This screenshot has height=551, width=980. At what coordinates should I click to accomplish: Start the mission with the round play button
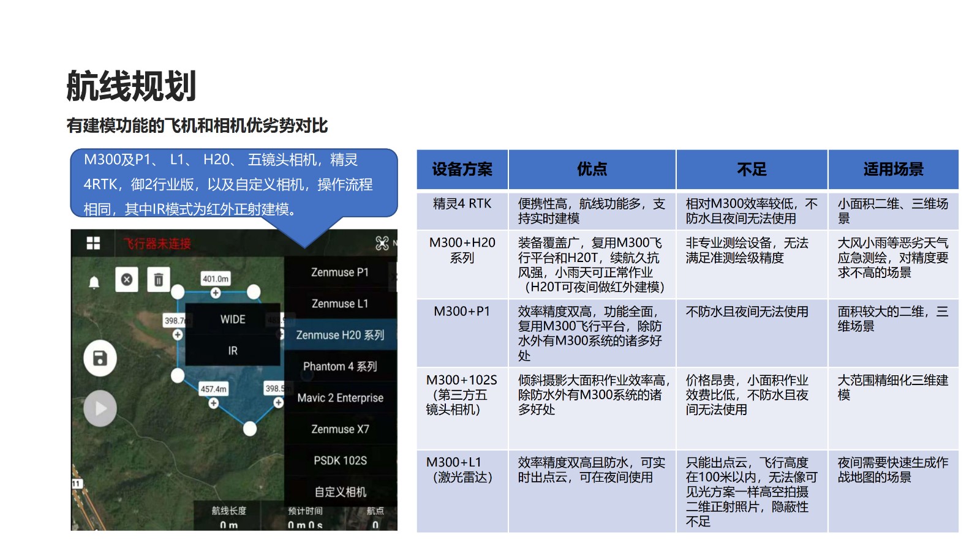[100, 408]
